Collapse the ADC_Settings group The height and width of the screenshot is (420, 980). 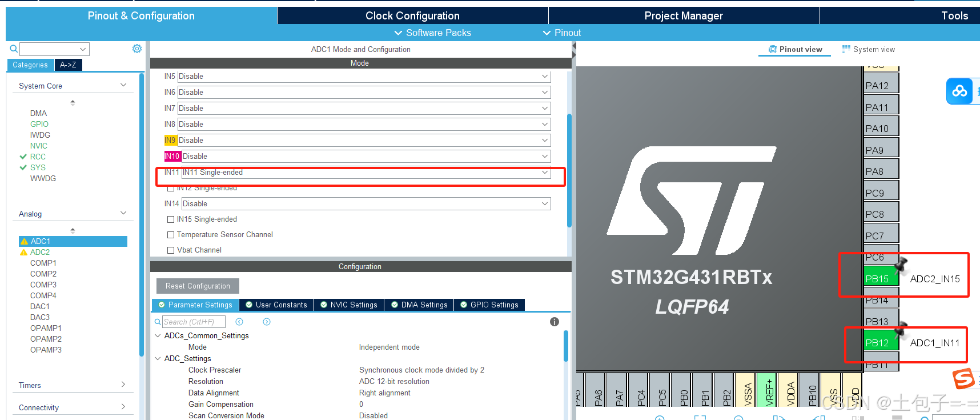[x=158, y=358]
